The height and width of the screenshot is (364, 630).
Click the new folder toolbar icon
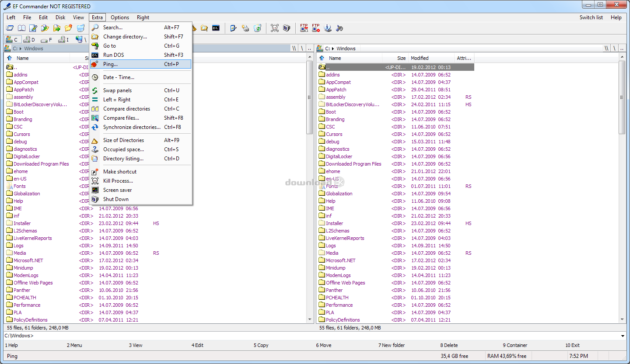(68, 28)
